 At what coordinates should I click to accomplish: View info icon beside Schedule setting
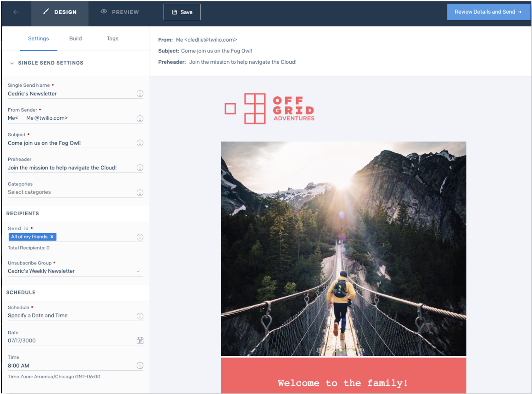point(140,316)
